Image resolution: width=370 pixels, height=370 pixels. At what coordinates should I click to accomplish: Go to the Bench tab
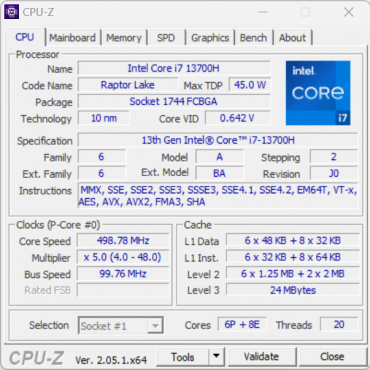253,38
